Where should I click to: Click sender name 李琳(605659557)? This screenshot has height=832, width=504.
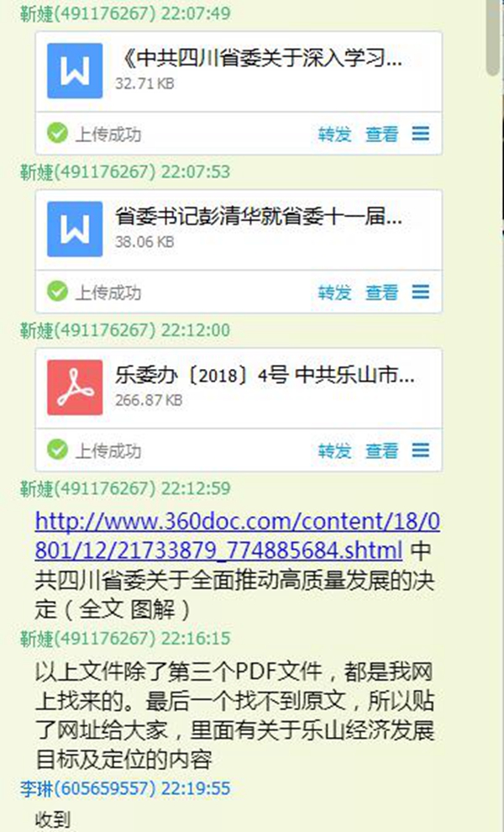click(88, 788)
